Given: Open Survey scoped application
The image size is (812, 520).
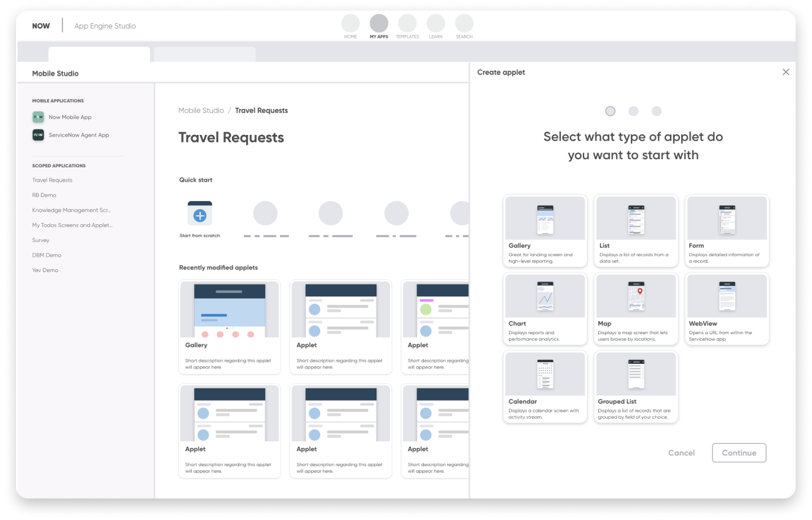Looking at the screenshot, I should [x=41, y=240].
